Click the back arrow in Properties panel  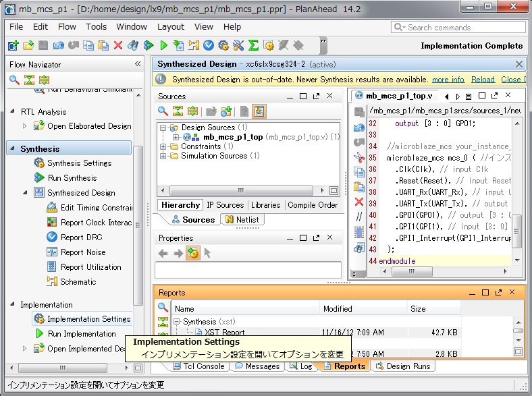[163, 253]
